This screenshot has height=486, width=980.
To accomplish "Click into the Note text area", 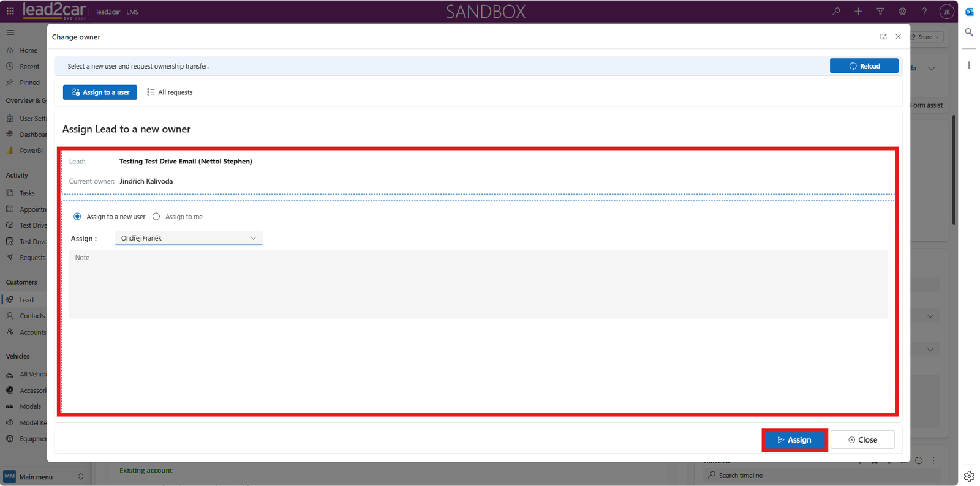I will (x=478, y=284).
